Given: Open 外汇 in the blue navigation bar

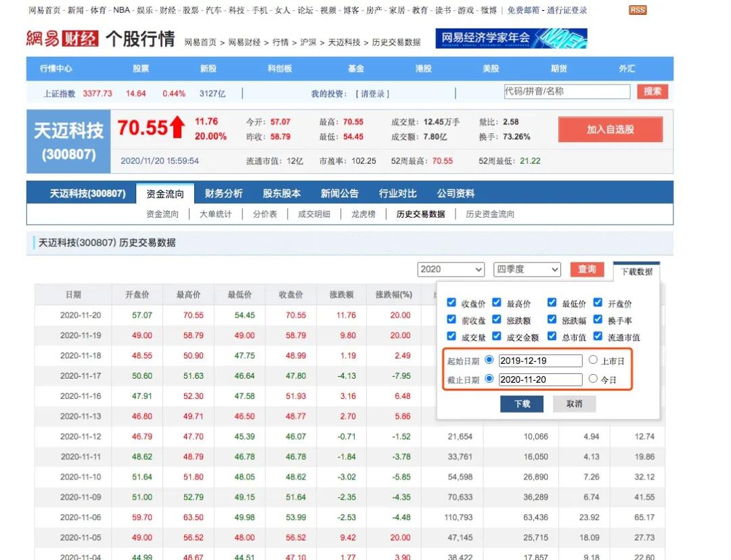Looking at the screenshot, I should 627,69.
